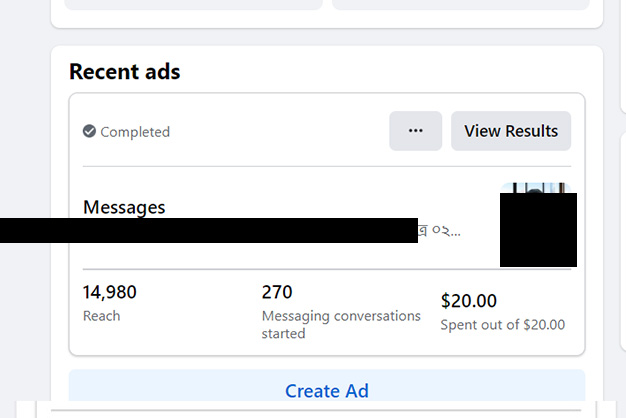
Task: Click the card above Recent ads on the right
Action: pos(465,4)
